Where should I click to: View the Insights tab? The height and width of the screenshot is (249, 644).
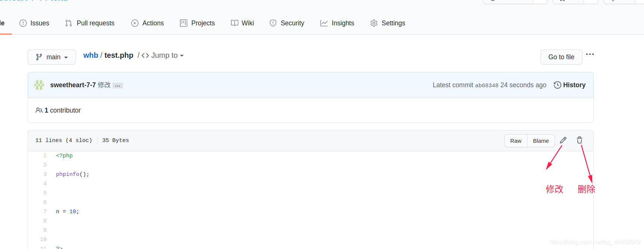[337, 23]
